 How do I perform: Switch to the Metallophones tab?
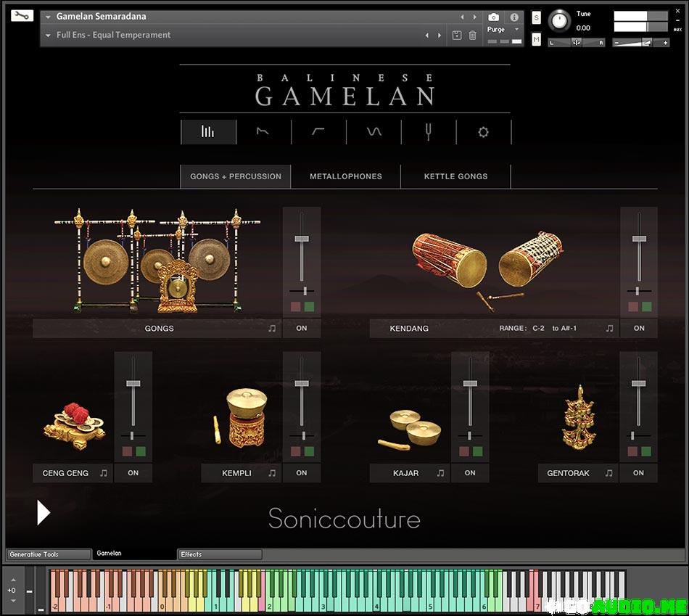click(x=346, y=176)
